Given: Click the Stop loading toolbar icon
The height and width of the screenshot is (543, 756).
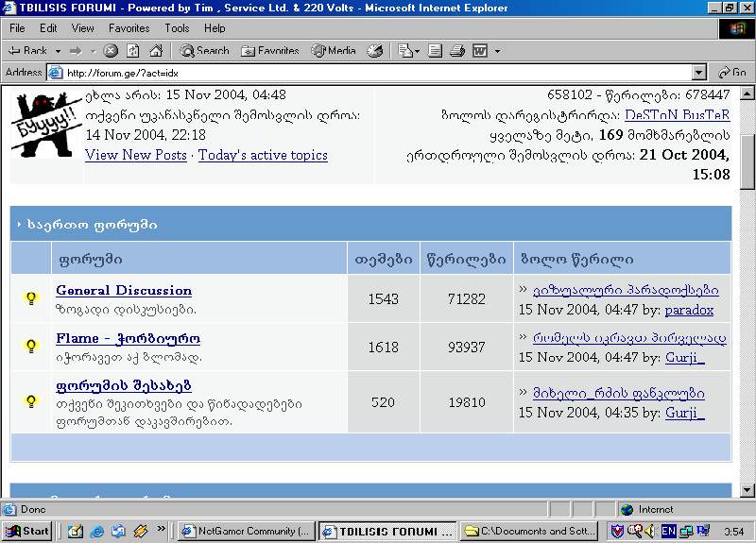Looking at the screenshot, I should [111, 51].
